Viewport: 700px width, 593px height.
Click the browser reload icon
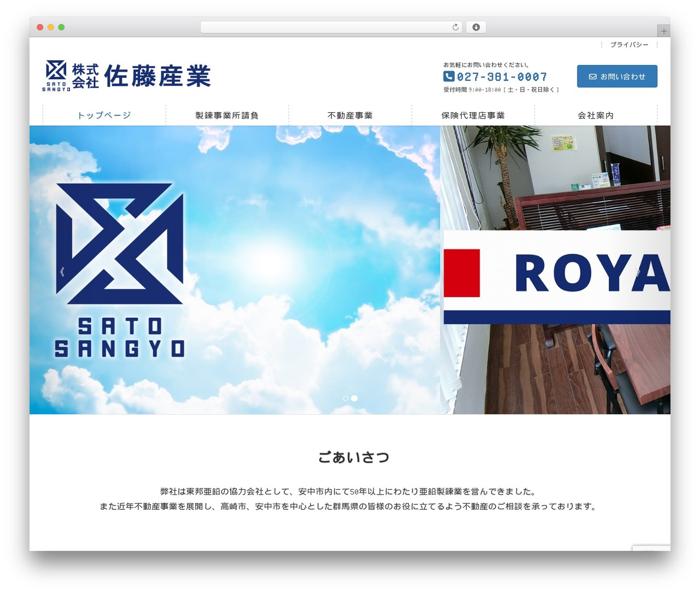point(455,27)
